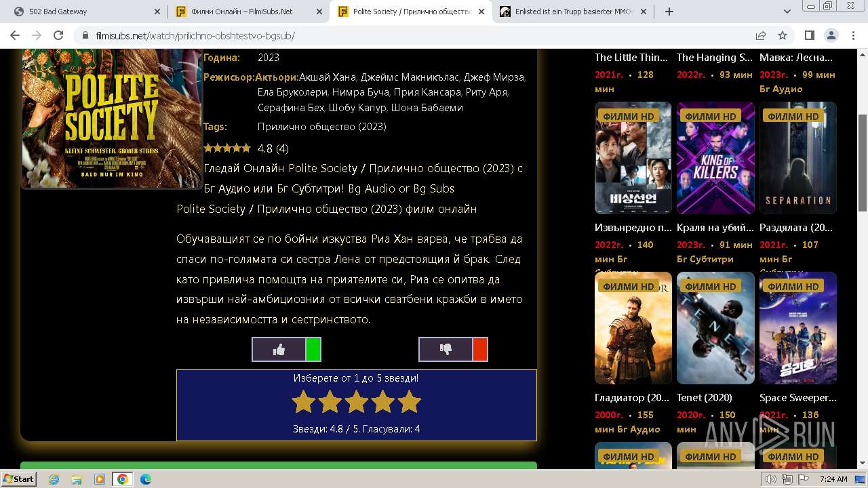Click the Раздялата title link
The height and width of the screenshot is (488, 868).
796,228
